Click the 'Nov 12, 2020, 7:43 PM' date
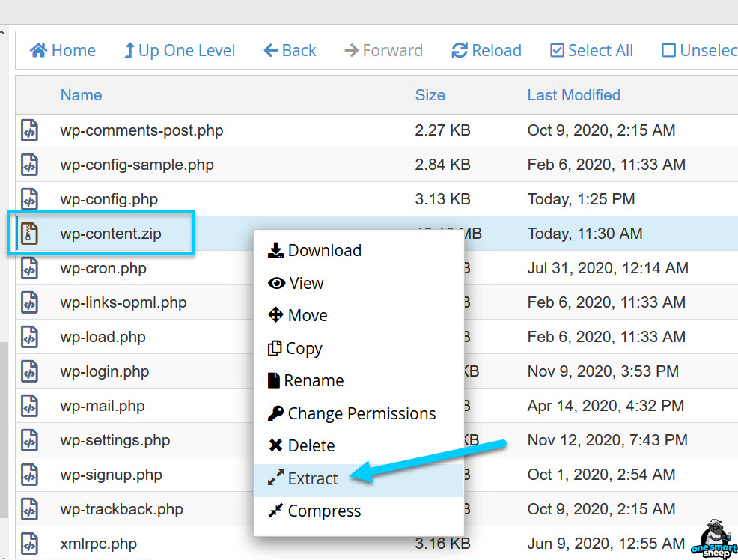Image resolution: width=738 pixels, height=560 pixels. [607, 440]
